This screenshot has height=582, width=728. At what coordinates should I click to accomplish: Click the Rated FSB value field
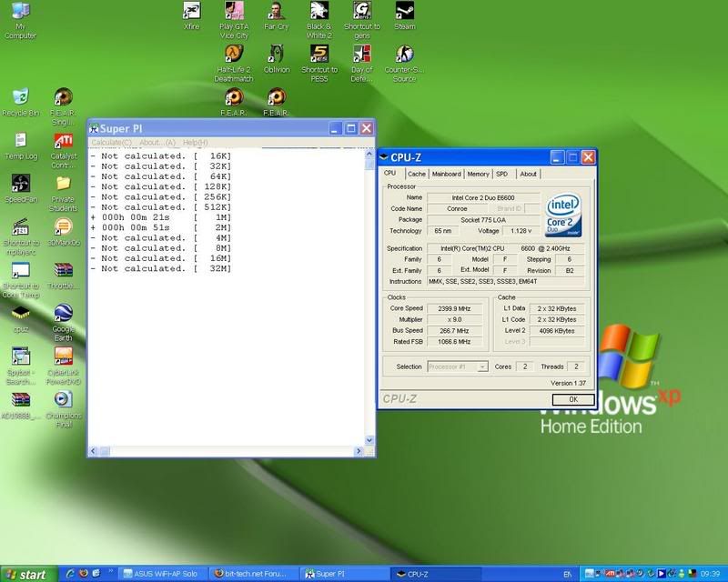pyautogui.click(x=454, y=342)
